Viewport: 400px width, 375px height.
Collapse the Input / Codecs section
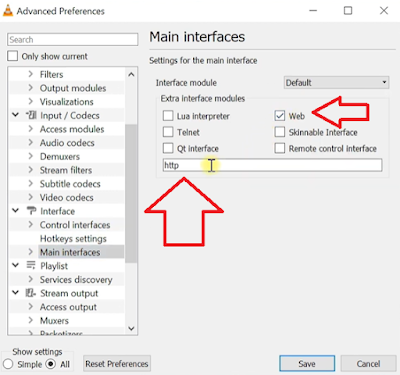point(15,115)
